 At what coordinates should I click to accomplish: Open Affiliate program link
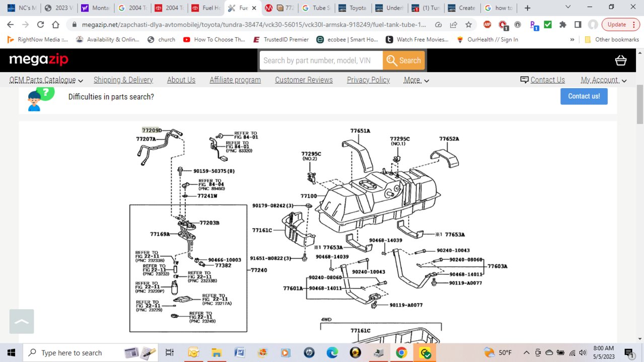[235, 80]
